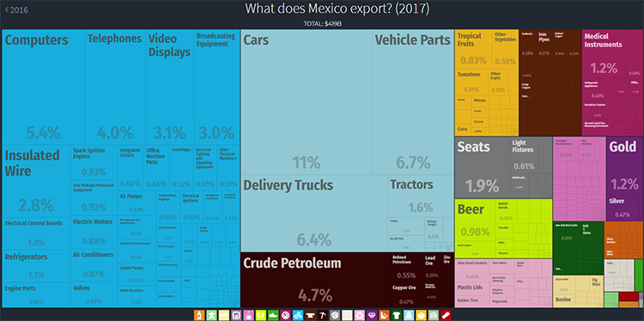Click the Tomatoes 0.51% cell
Image resolution: width=644 pixels, height=321 pixels.
tap(471, 82)
